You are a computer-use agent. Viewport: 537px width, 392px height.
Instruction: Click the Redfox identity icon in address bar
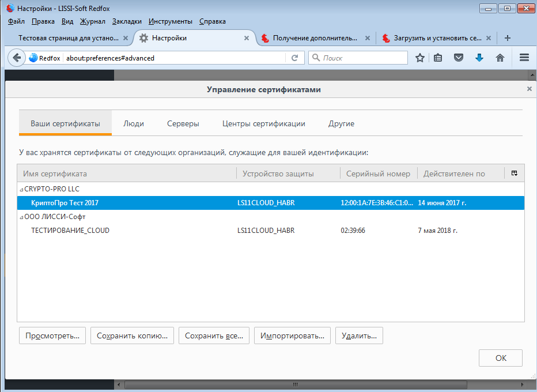pos(33,58)
